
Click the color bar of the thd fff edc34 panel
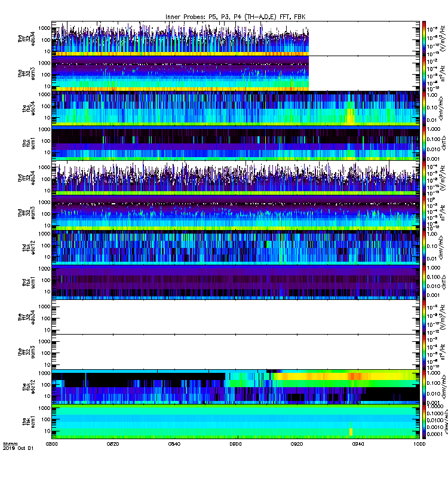point(424,177)
